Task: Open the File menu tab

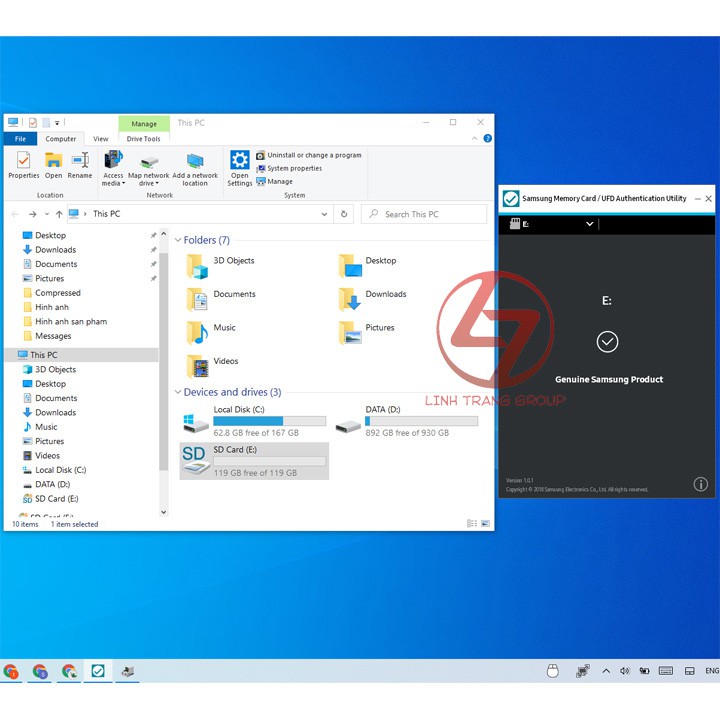Action: (x=19, y=139)
